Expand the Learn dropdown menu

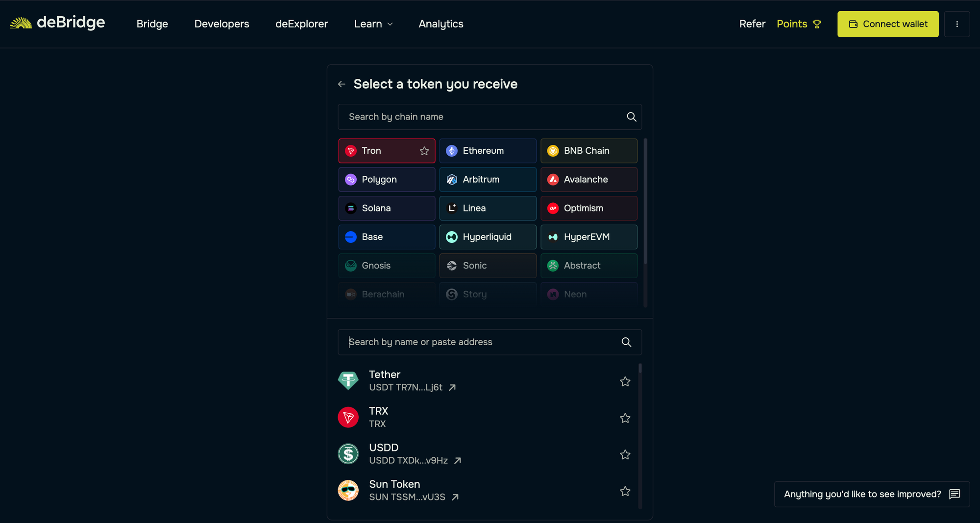(x=373, y=24)
